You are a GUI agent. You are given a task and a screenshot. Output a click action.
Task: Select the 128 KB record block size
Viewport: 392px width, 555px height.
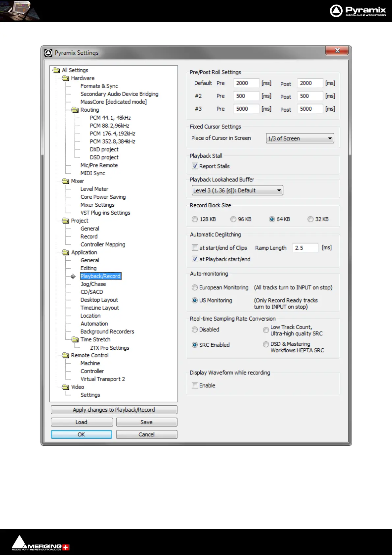point(195,219)
